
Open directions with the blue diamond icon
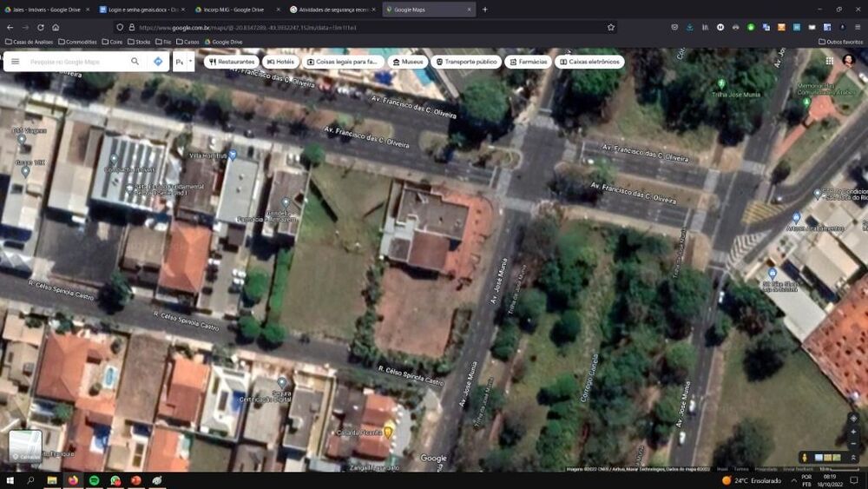point(158,62)
